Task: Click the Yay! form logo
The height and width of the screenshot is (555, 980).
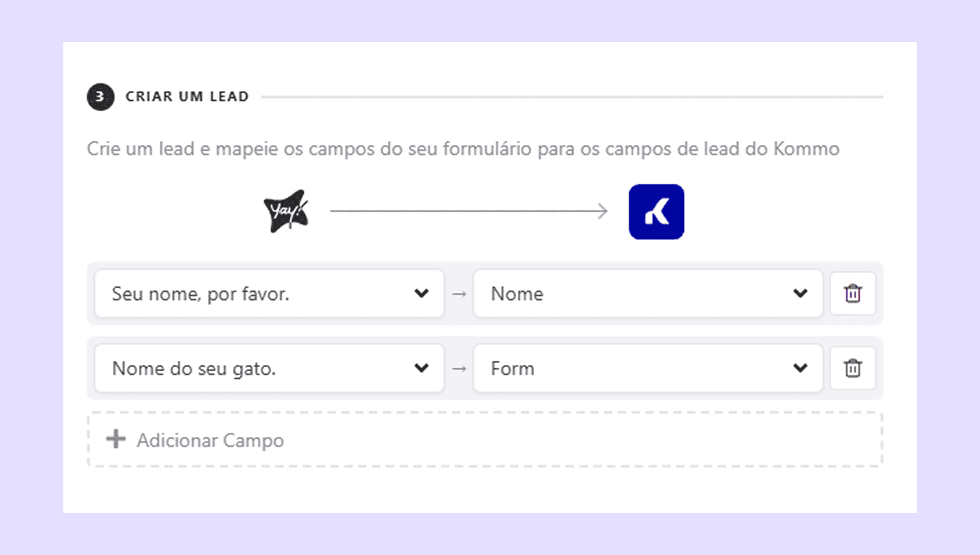Action: pos(286,211)
